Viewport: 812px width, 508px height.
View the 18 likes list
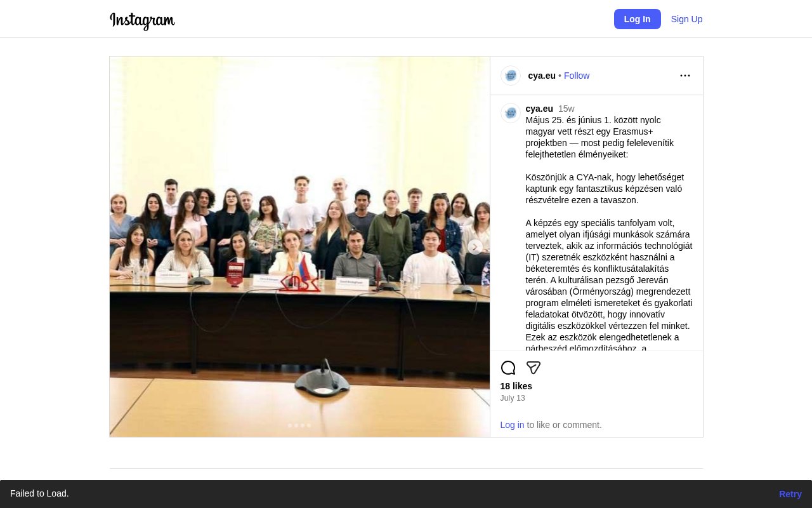[516, 386]
